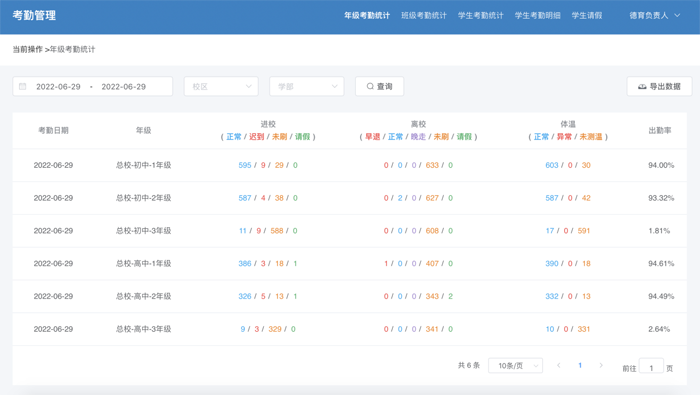Click the 进校 column header

[x=268, y=124]
